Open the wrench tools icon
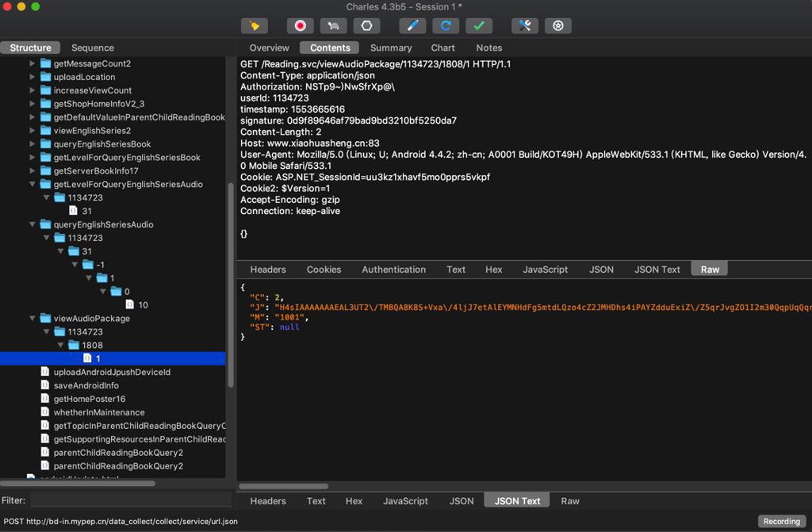 click(525, 26)
